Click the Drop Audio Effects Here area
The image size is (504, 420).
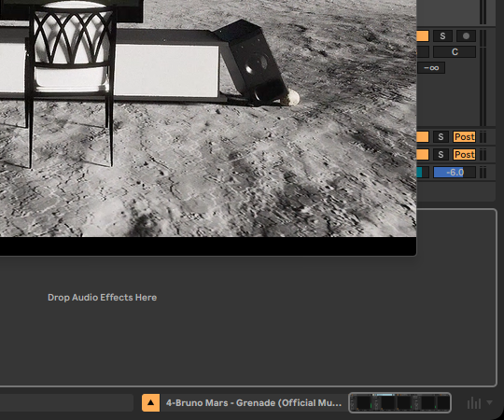[103, 298]
